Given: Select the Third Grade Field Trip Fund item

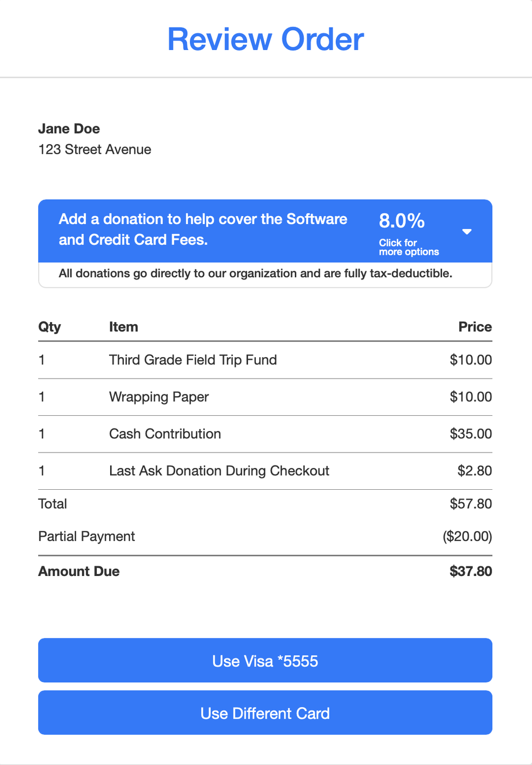Looking at the screenshot, I should click(x=193, y=360).
